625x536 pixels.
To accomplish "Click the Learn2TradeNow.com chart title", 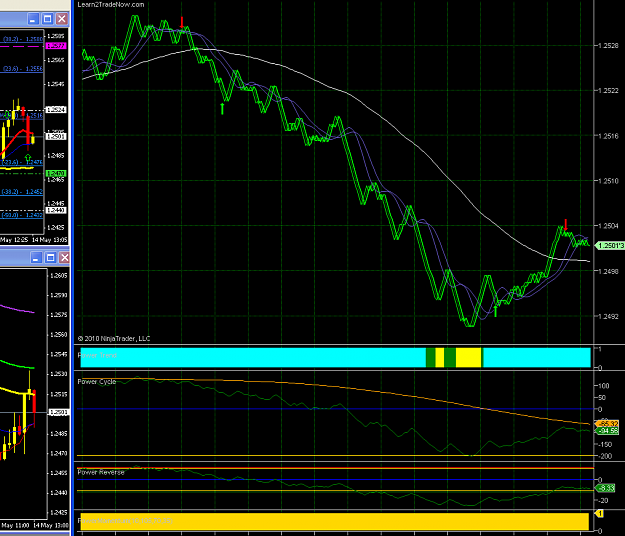I will [x=111, y=4].
